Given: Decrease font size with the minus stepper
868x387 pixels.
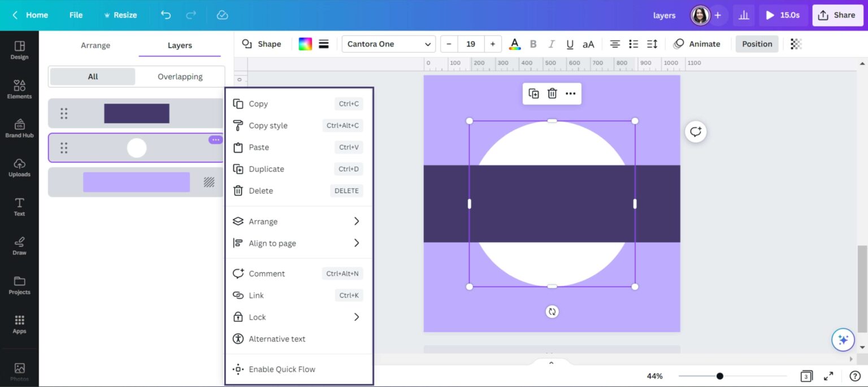Looking at the screenshot, I should [449, 44].
